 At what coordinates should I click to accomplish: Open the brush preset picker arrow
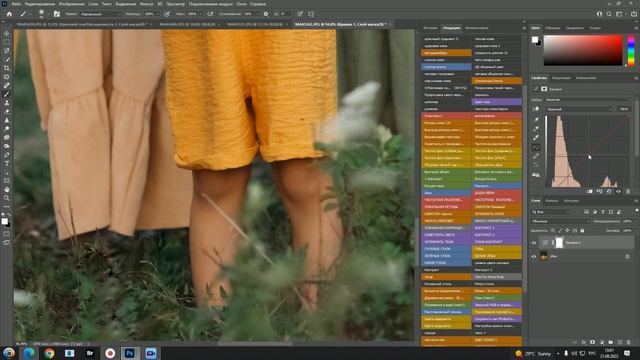pos(48,14)
